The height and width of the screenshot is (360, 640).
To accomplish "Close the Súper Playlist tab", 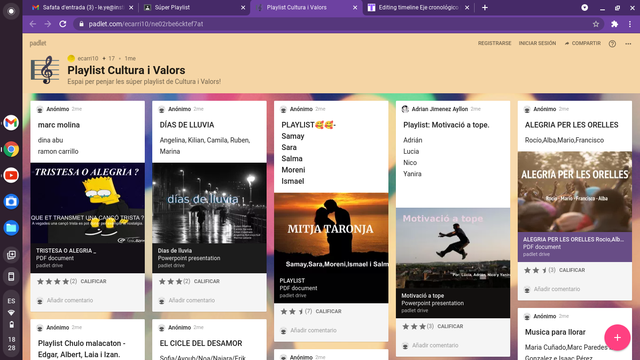I will pos(243,7).
